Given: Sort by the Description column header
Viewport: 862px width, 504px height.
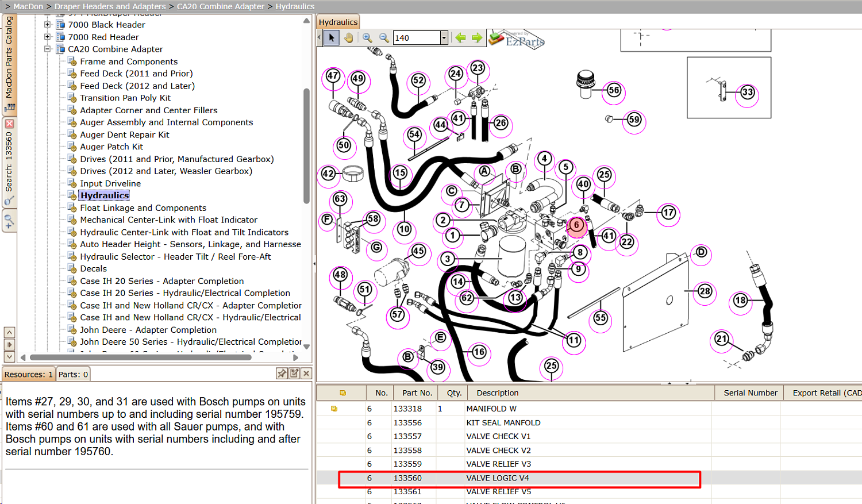Looking at the screenshot, I should click(591, 393).
